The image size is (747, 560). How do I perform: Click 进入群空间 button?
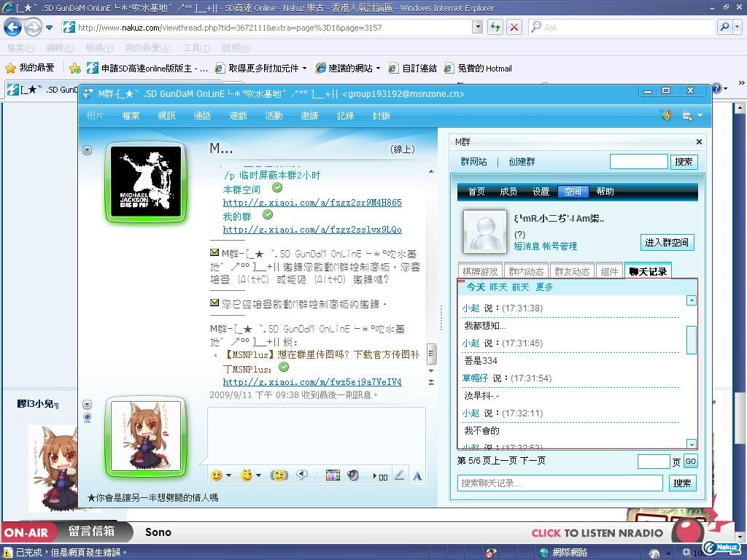point(667,242)
